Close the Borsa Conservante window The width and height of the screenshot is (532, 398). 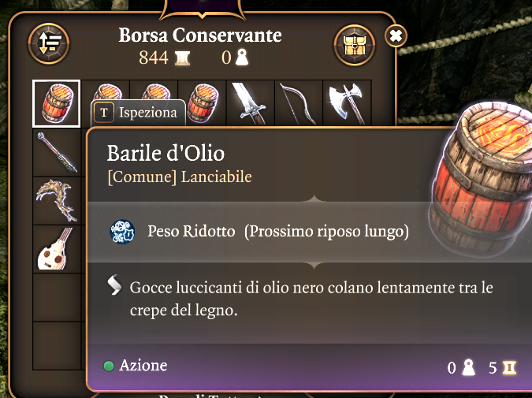pyautogui.click(x=396, y=36)
